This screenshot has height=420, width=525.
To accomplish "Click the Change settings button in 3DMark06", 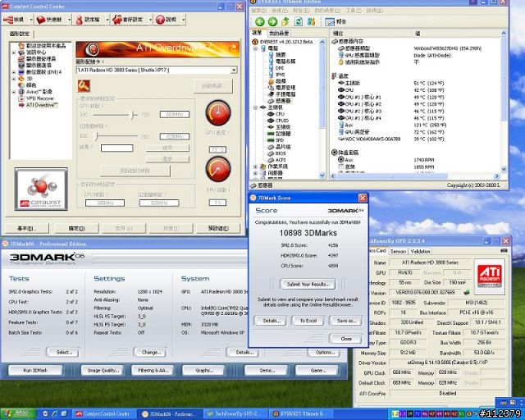I will pos(151,353).
